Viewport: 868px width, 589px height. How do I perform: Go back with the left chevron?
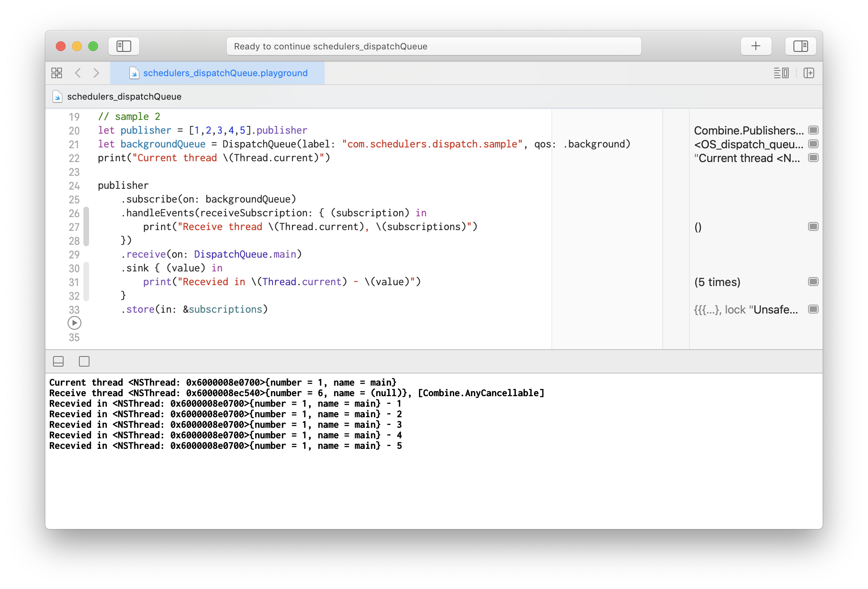pyautogui.click(x=78, y=73)
